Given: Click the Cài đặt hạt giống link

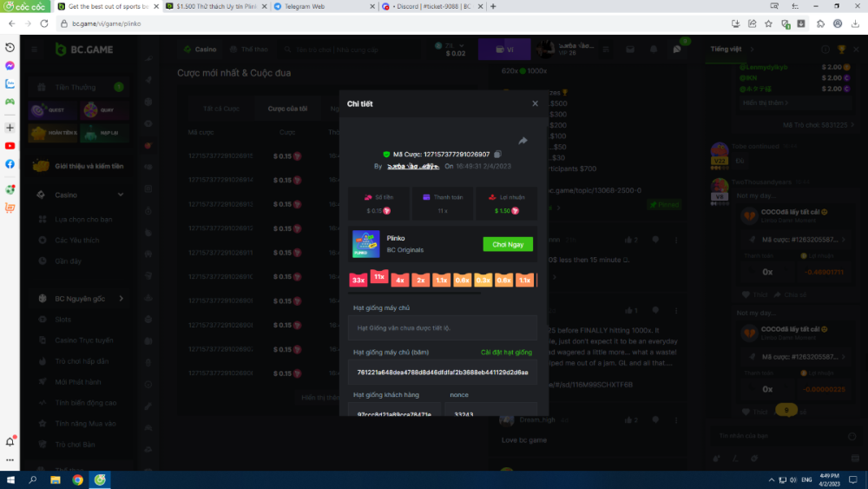Looking at the screenshot, I should coord(506,353).
